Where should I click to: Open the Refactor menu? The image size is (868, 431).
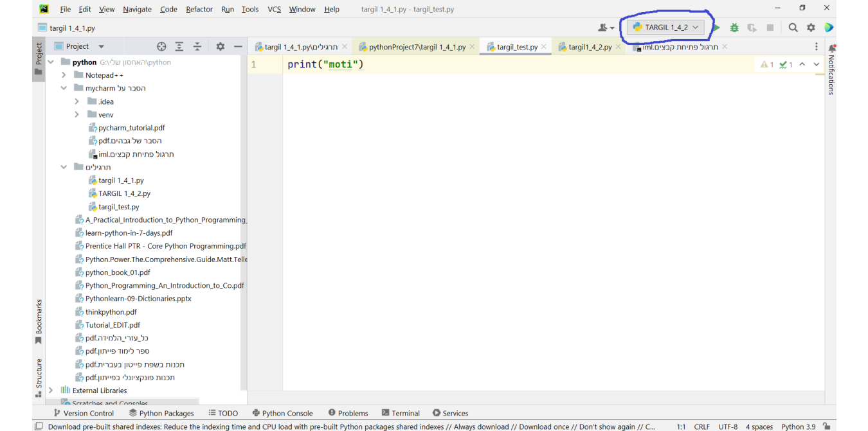click(x=199, y=9)
